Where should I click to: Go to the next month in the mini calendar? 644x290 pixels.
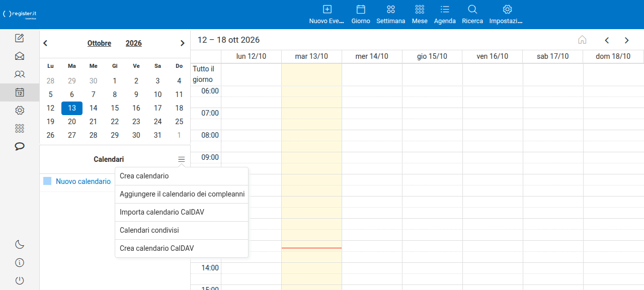183,43
